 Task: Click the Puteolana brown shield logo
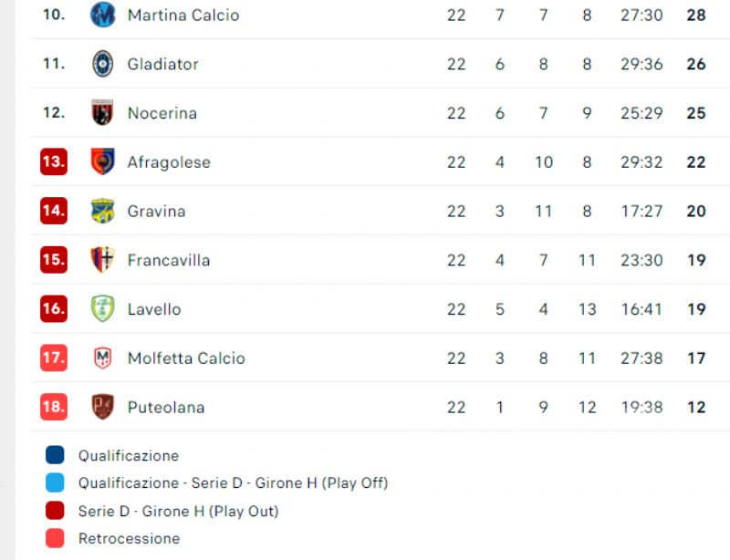(102, 407)
